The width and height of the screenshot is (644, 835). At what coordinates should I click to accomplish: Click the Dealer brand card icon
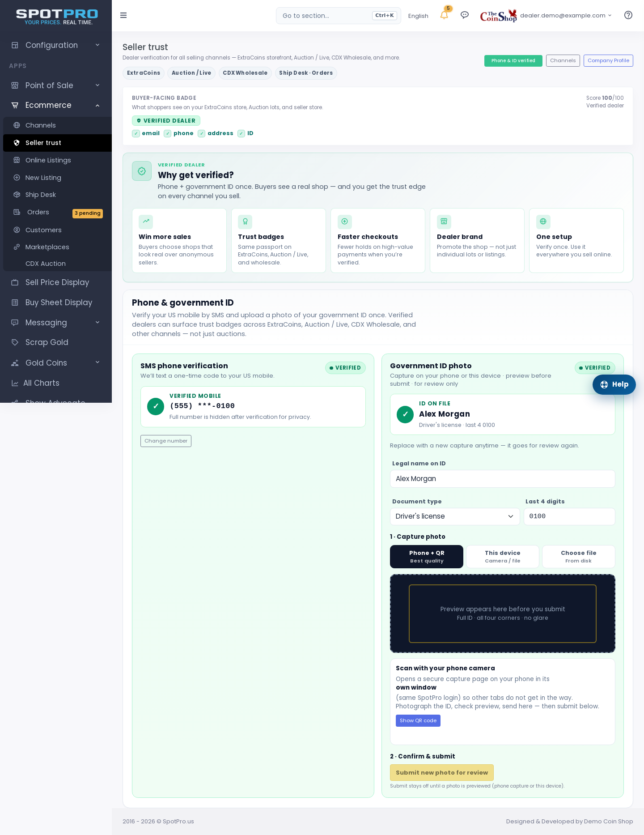tap(444, 222)
